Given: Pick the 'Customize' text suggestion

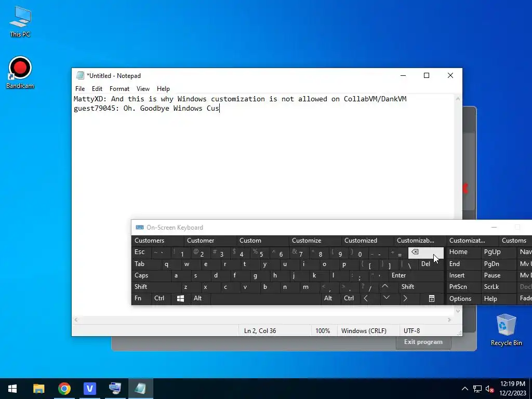Looking at the screenshot, I should point(315,241).
